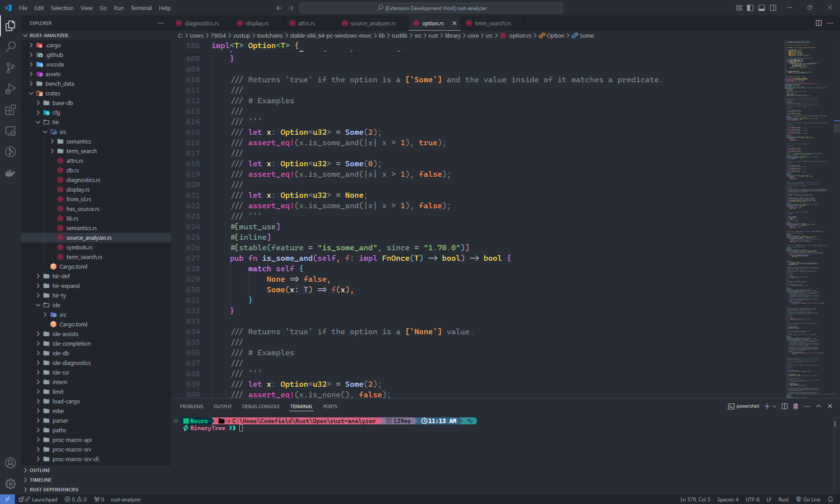Open the Docker view in activity bar

click(10, 173)
